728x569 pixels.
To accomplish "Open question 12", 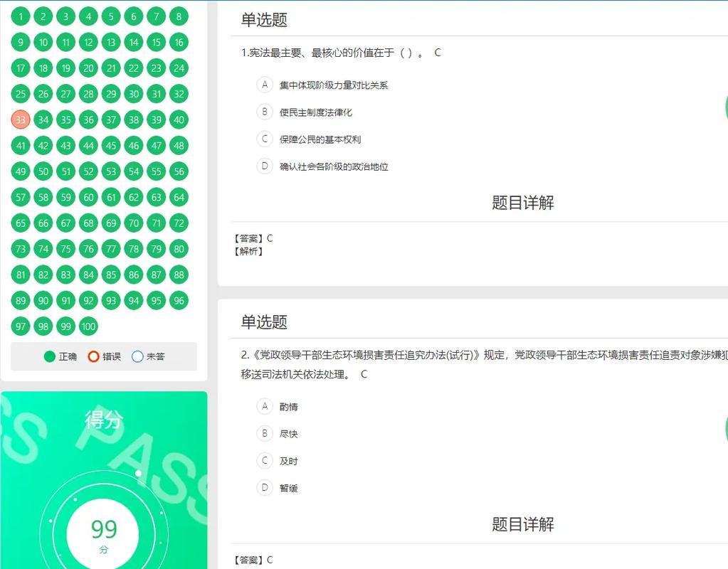I will pos(88,43).
